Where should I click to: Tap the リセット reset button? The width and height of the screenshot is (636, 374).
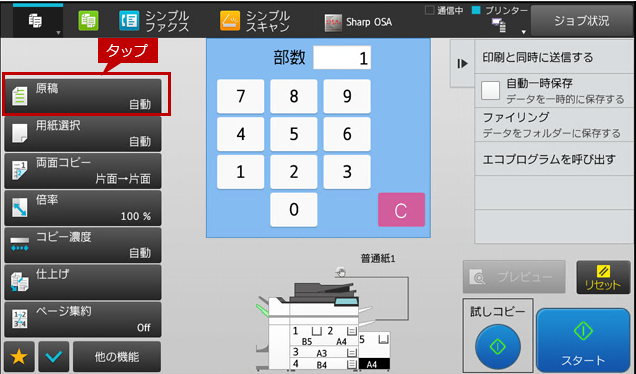pyautogui.click(x=603, y=277)
